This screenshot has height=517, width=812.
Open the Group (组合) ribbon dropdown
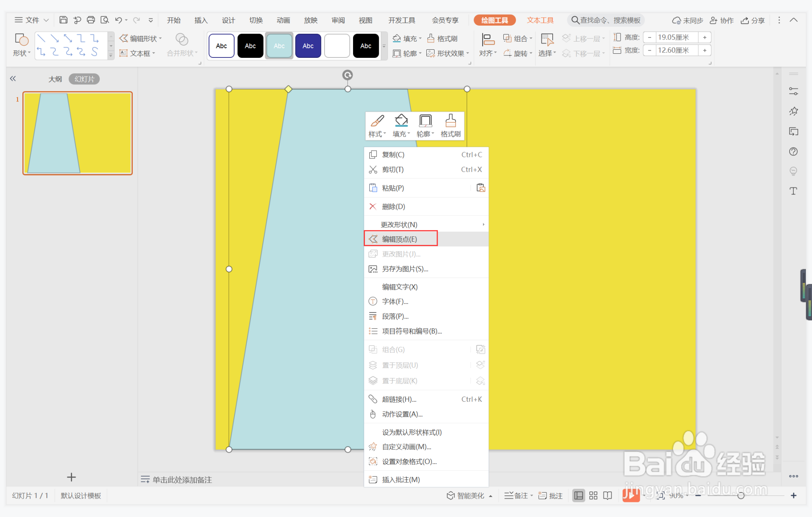click(x=518, y=38)
